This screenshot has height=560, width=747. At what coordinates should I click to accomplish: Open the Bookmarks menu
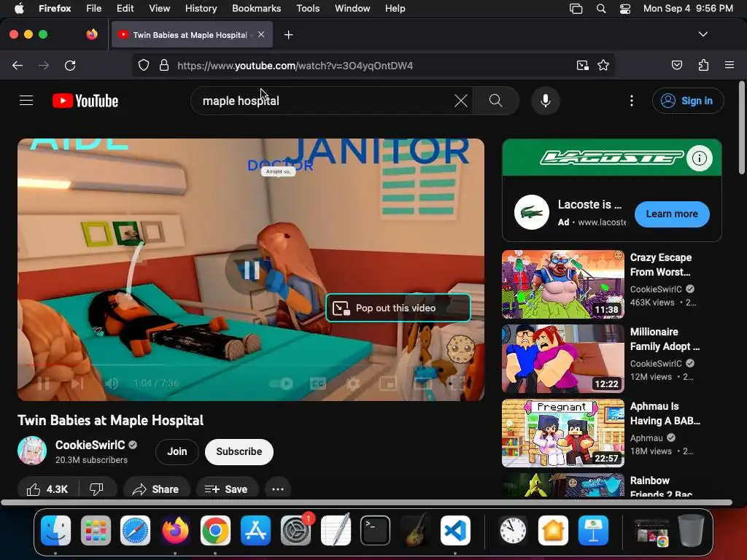click(256, 8)
